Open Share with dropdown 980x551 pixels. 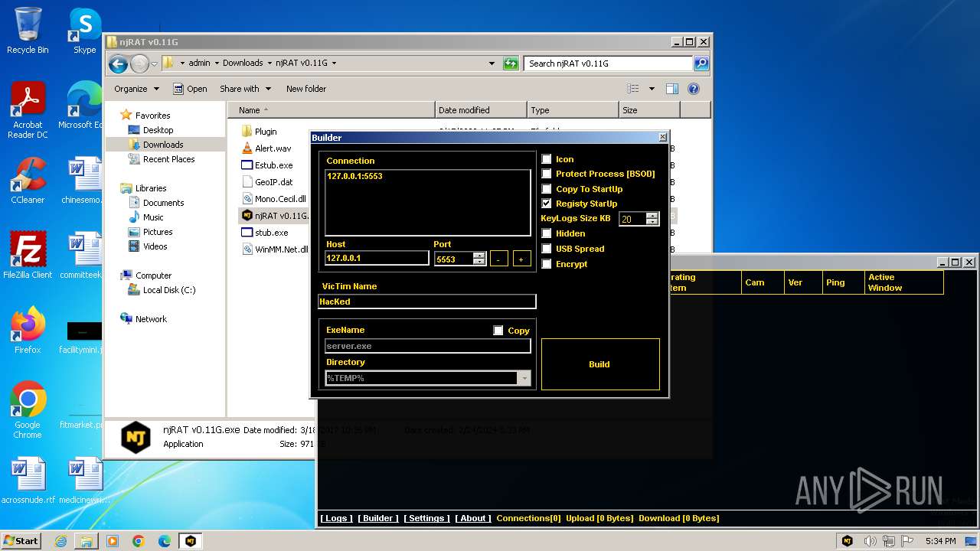[x=245, y=89]
